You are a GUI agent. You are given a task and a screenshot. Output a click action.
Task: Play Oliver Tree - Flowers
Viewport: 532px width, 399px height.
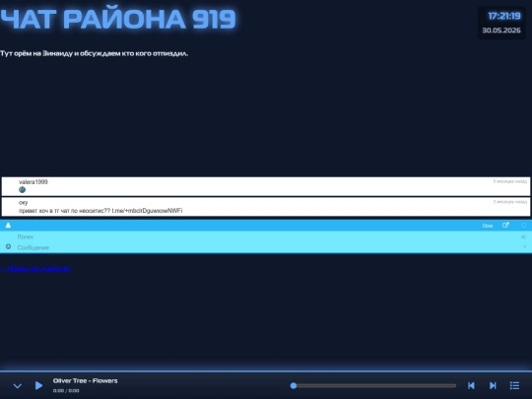pos(38,385)
